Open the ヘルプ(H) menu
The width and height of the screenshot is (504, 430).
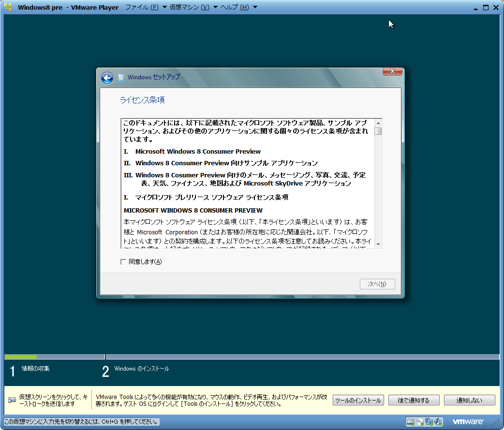[x=235, y=7]
